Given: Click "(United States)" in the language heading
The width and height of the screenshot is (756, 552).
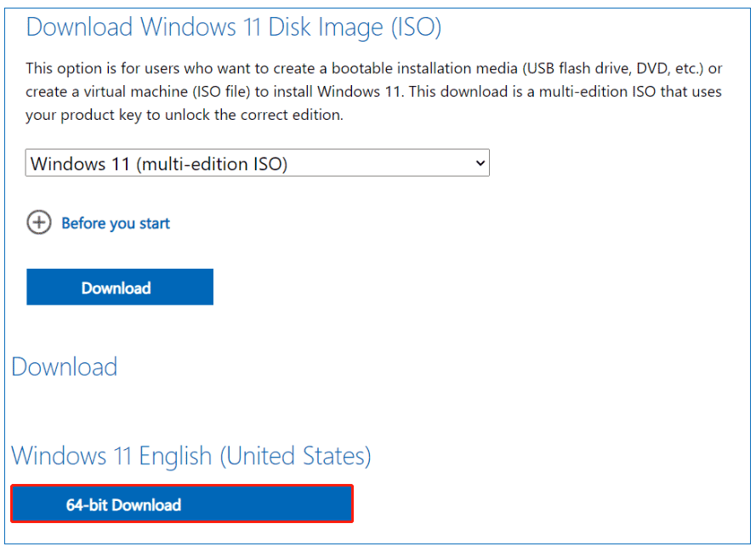Looking at the screenshot, I should pos(295,455).
